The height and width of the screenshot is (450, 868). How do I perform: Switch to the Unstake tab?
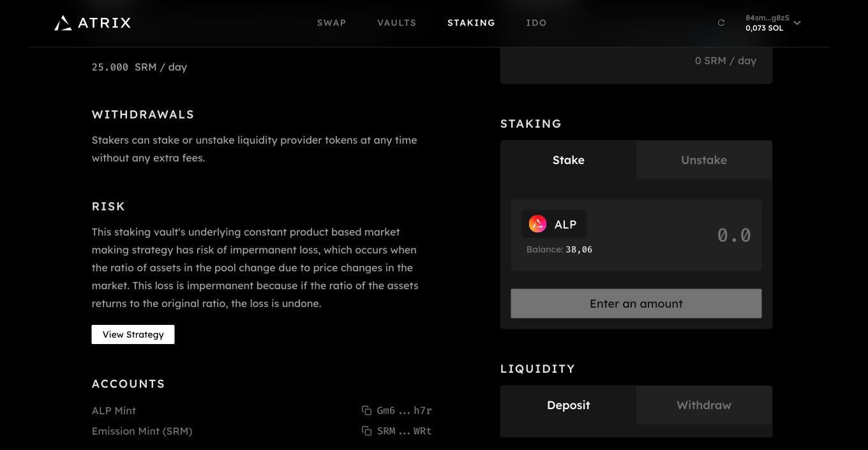[x=704, y=160]
